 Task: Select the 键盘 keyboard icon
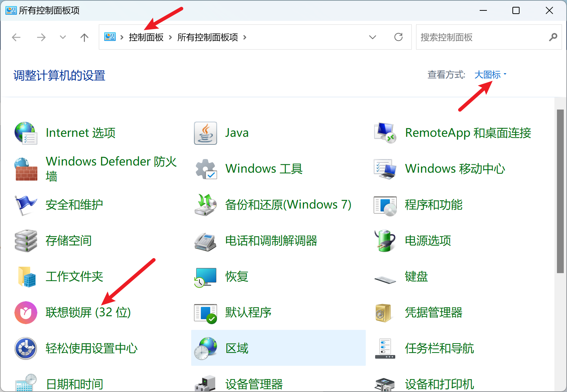385,279
